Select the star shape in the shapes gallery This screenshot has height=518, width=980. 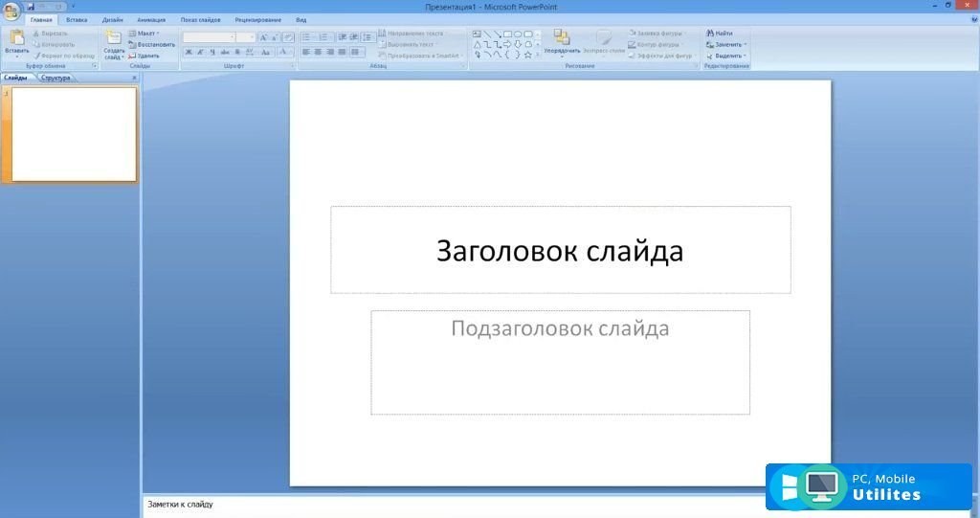click(527, 55)
